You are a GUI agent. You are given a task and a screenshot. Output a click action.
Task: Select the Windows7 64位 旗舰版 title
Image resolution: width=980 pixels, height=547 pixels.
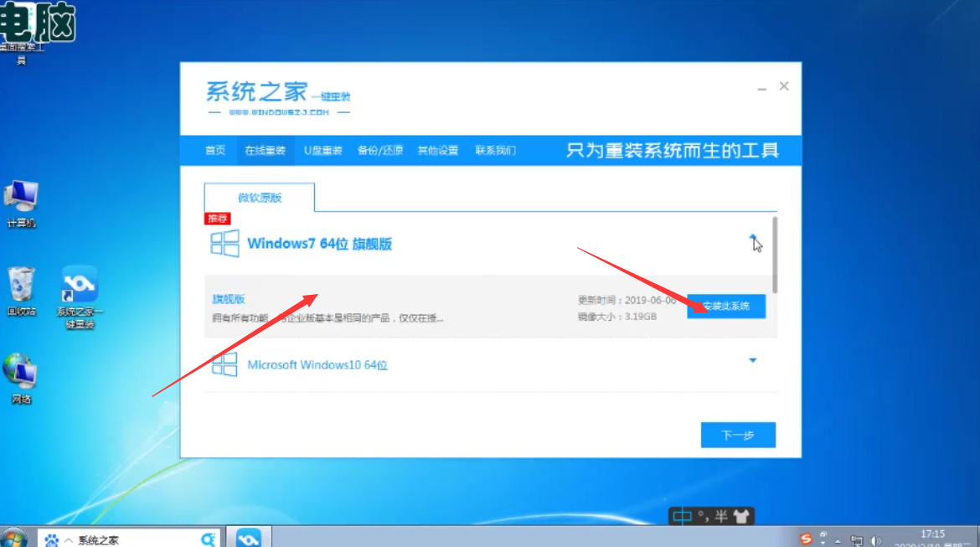tap(319, 243)
